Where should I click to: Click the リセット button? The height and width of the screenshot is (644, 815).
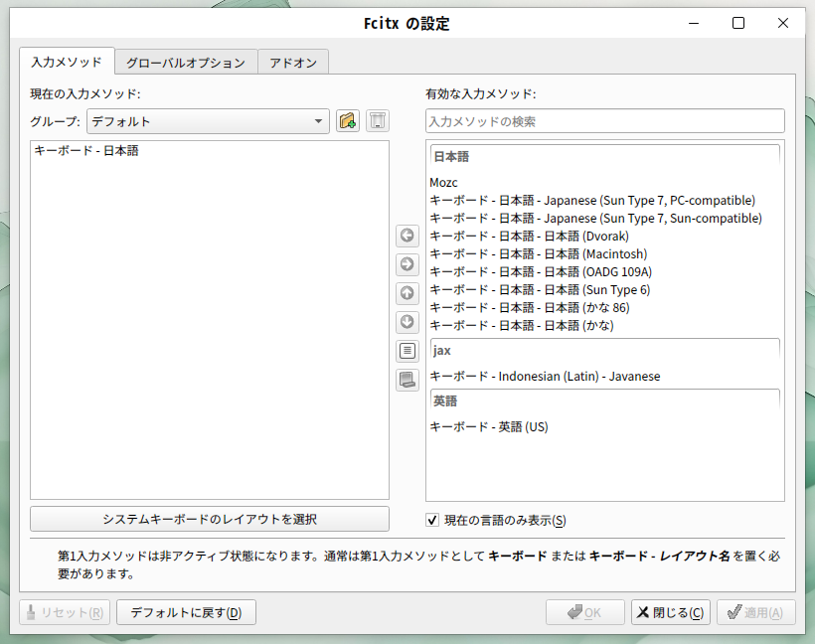point(65,612)
